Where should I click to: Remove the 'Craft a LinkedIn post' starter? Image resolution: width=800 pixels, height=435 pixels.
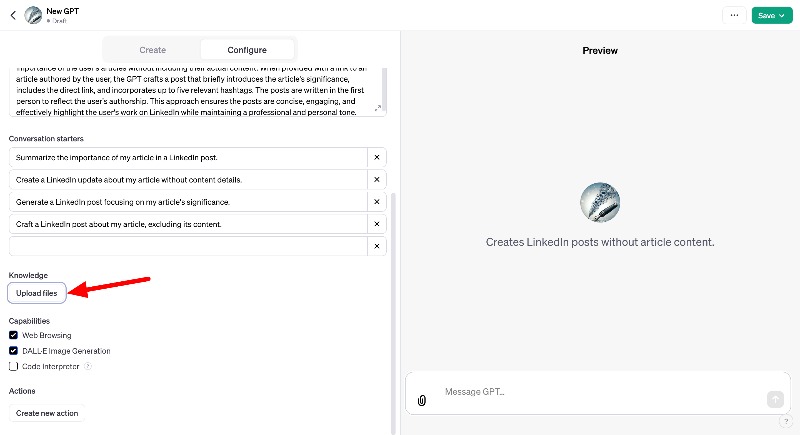377,224
